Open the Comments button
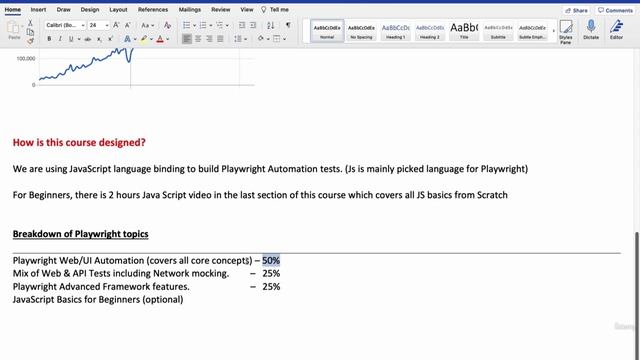This screenshot has height=360, width=640. pos(616,10)
